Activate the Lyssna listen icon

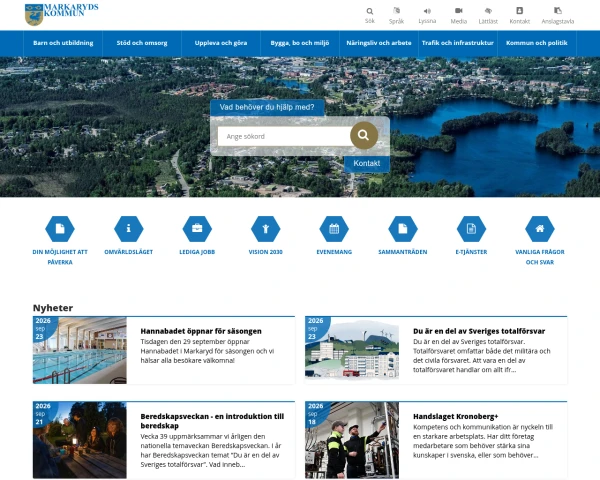pos(427,11)
